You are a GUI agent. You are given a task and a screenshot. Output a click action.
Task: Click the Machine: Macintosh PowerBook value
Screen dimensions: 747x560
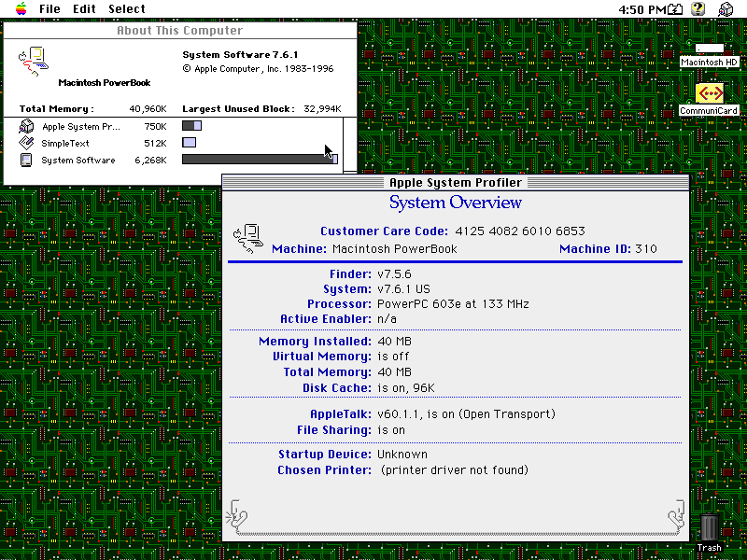click(394, 248)
